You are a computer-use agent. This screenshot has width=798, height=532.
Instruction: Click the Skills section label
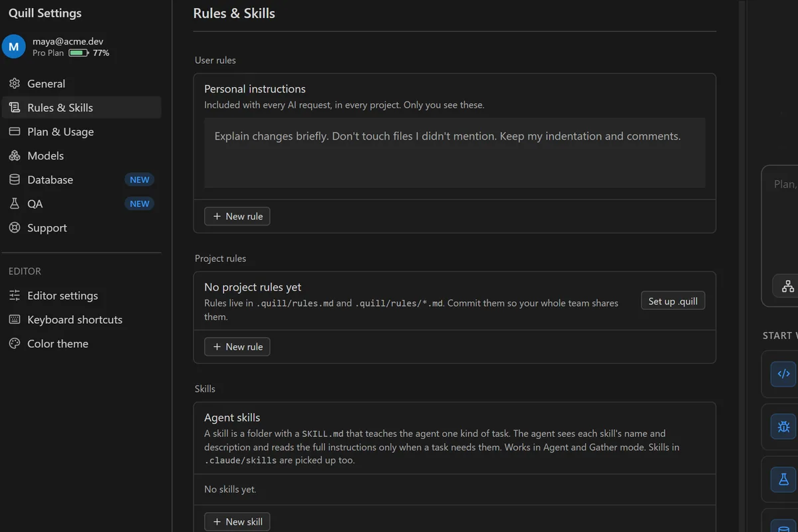(x=205, y=388)
